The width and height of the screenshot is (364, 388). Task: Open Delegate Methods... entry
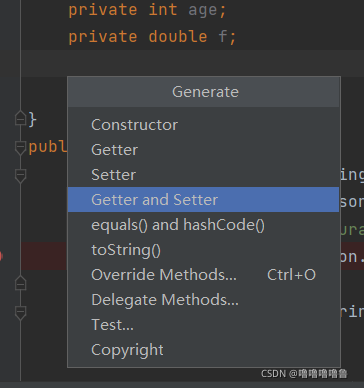coord(203,300)
